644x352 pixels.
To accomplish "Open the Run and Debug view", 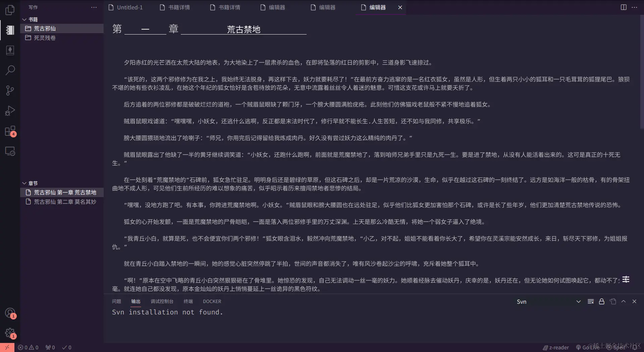I will (10, 111).
